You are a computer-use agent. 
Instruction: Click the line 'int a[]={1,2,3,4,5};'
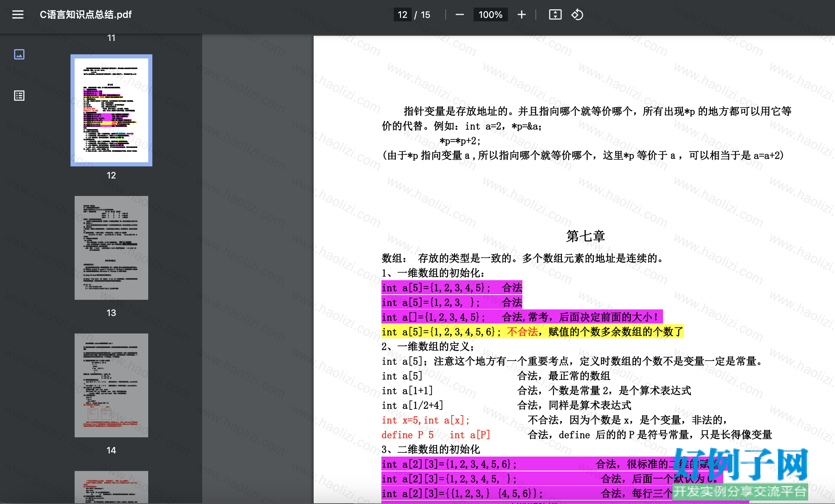click(433, 317)
